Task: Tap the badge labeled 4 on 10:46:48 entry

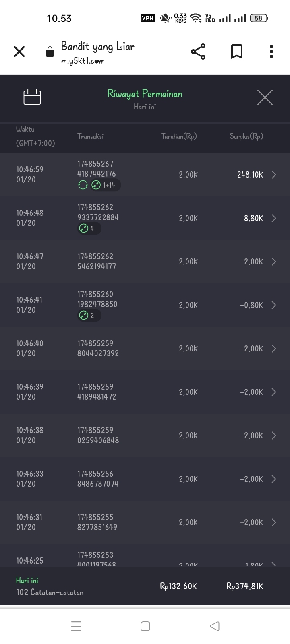Action: [x=89, y=229]
